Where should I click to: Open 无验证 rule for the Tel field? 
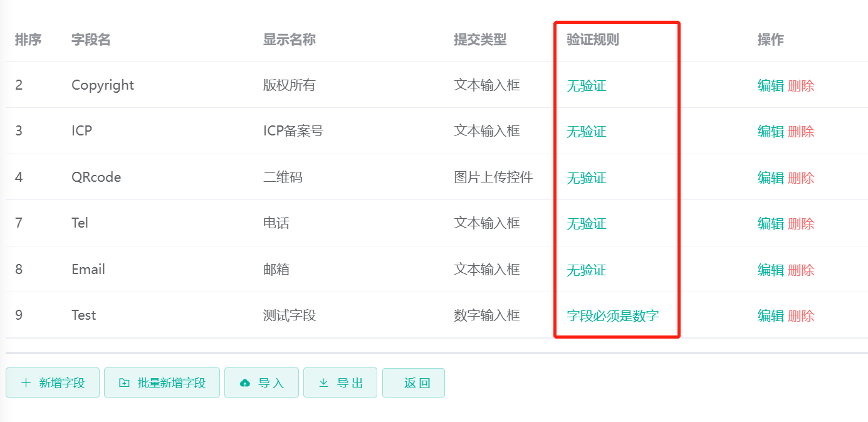[x=585, y=223]
